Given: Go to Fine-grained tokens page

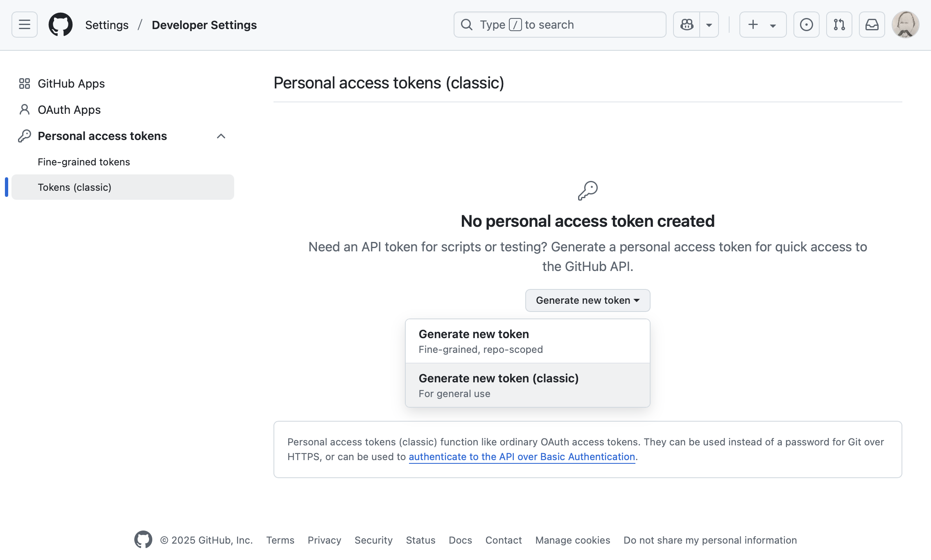Looking at the screenshot, I should (84, 162).
